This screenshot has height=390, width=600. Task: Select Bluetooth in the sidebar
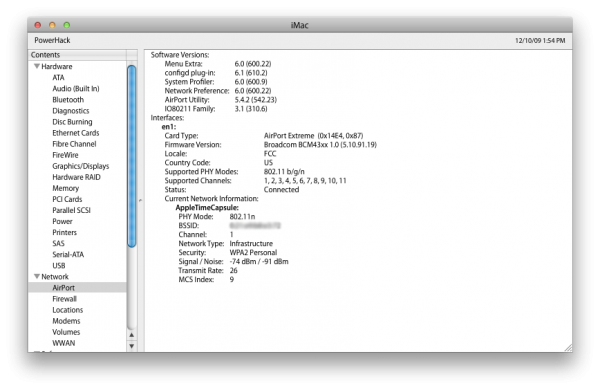click(x=68, y=100)
